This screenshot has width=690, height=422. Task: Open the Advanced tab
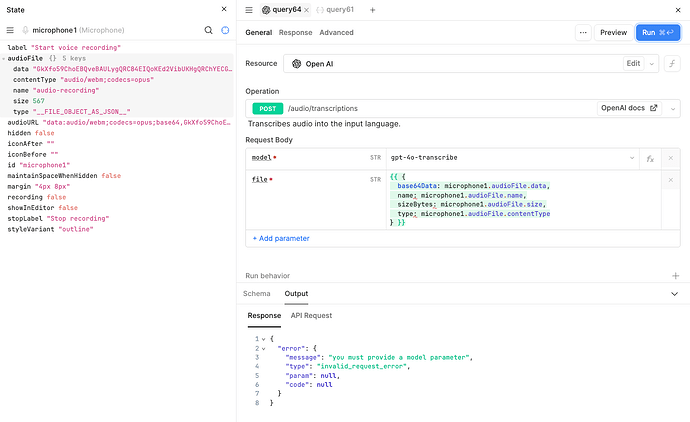tap(336, 33)
